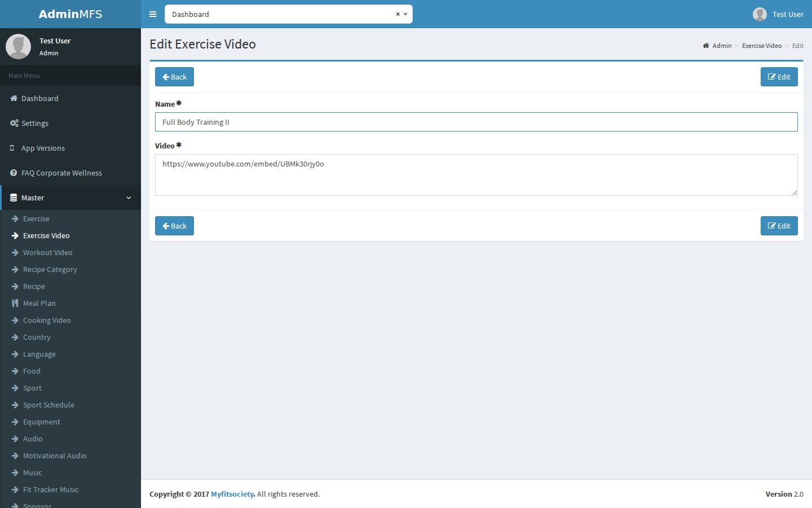Image resolution: width=812 pixels, height=508 pixels.
Task: Click the bottom Edit button
Action: pyautogui.click(x=779, y=226)
